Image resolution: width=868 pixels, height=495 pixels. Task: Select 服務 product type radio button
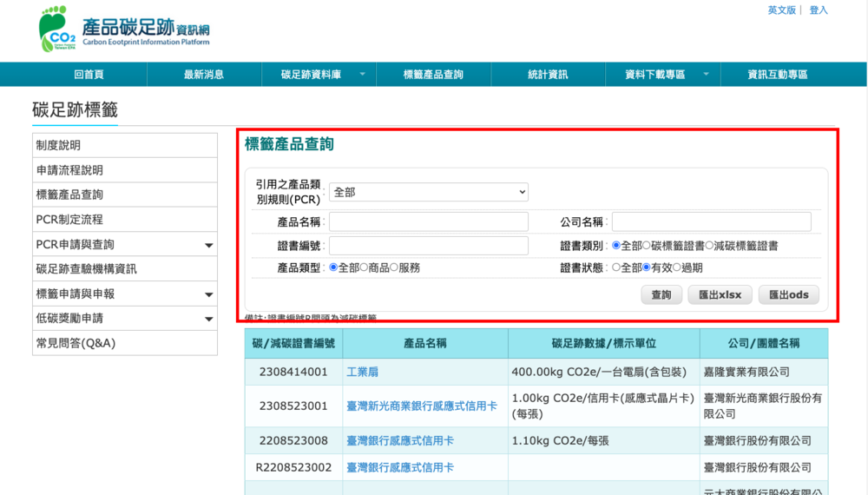tap(394, 268)
